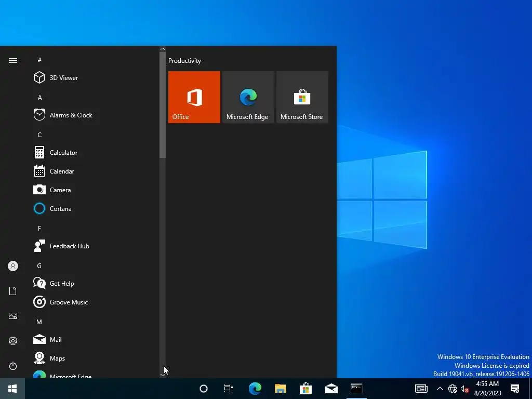
Task: Click the app list scrollbar down arrow
Action: pyautogui.click(x=163, y=375)
